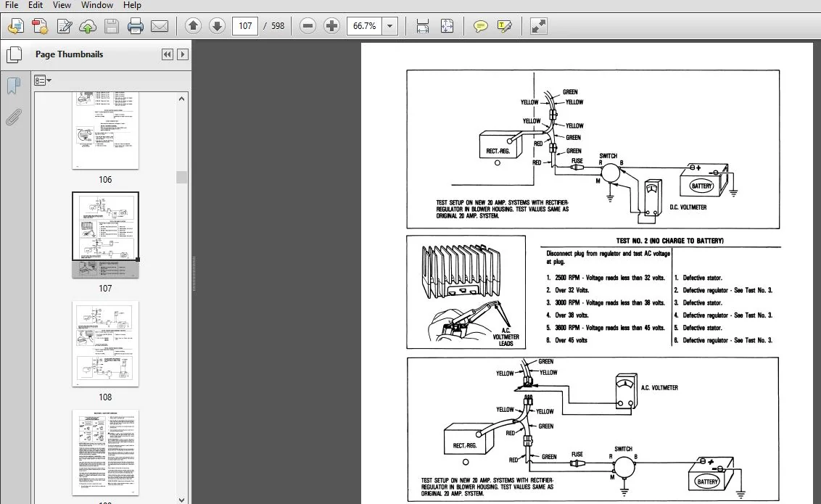Click the thumbnails scrollbar up arrow

click(182, 99)
